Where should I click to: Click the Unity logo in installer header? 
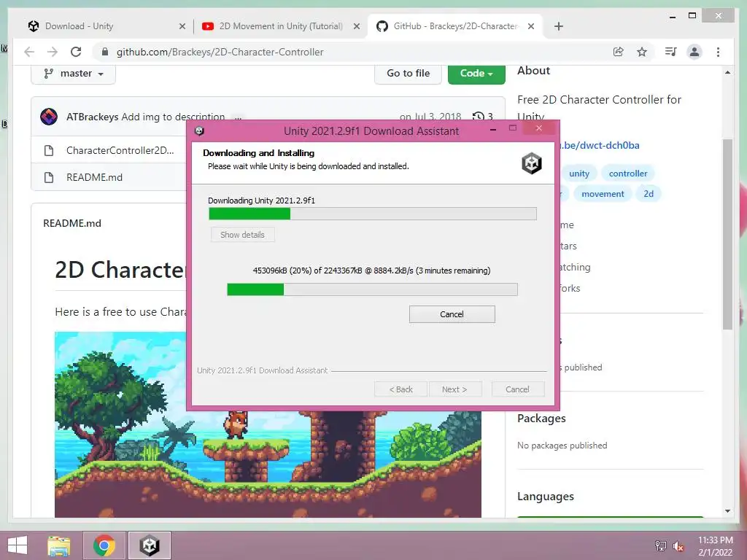click(531, 163)
